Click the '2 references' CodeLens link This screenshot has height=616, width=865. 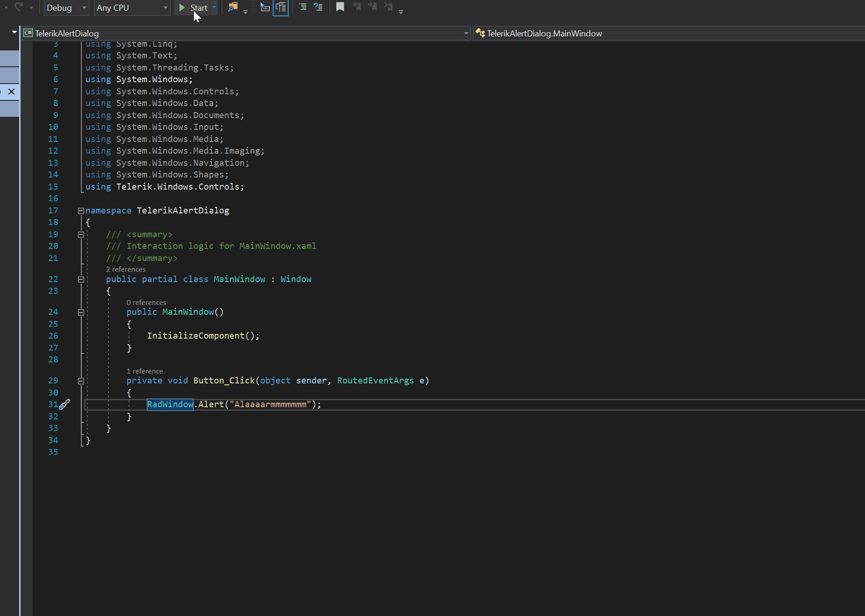coord(126,269)
